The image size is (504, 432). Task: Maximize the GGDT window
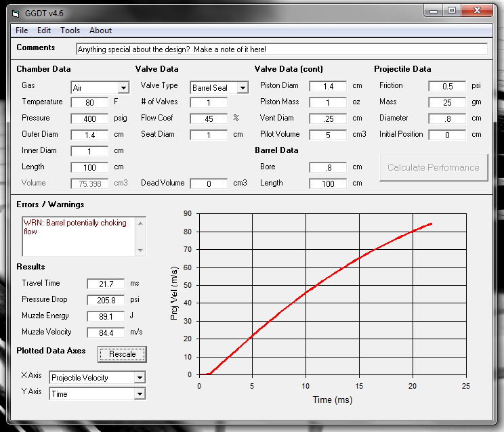pyautogui.click(x=451, y=11)
